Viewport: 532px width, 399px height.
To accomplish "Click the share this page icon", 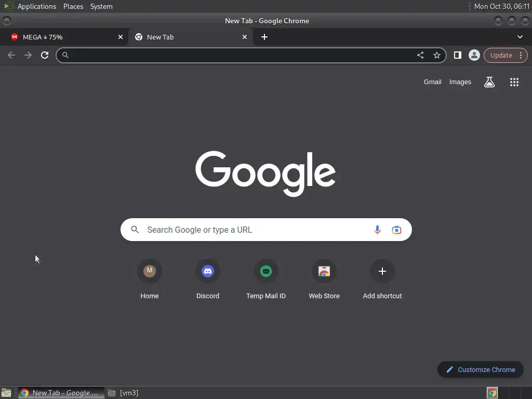I will coord(420,55).
